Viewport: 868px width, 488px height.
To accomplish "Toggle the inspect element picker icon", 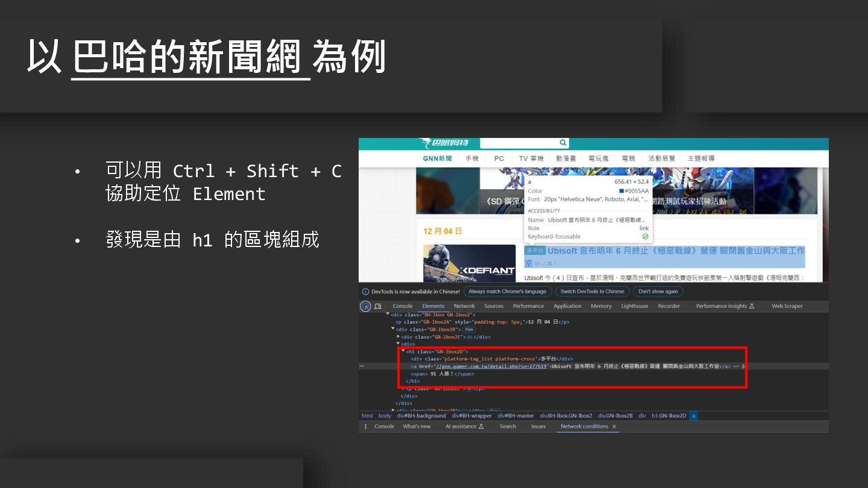I will [x=366, y=306].
